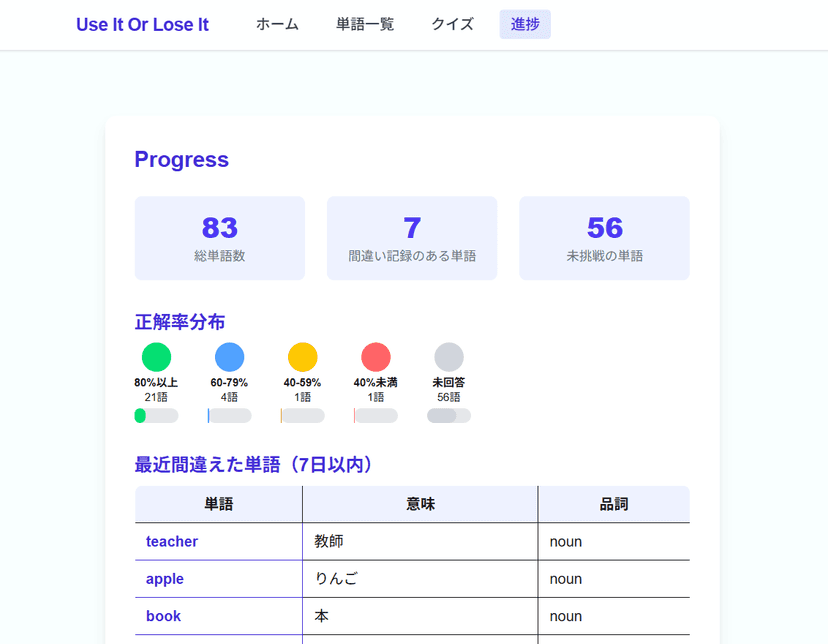Click the green 80%以上 circle
The width and height of the screenshot is (828, 644).
point(156,357)
